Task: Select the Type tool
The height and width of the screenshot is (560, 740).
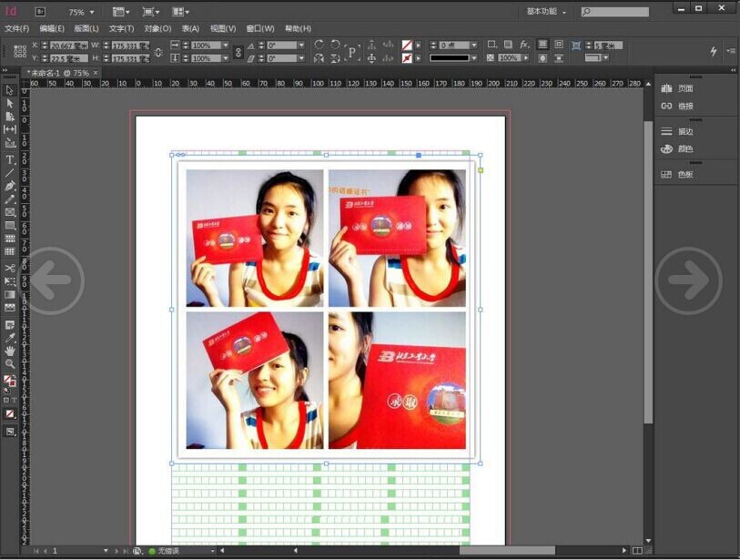Action: click(x=10, y=159)
